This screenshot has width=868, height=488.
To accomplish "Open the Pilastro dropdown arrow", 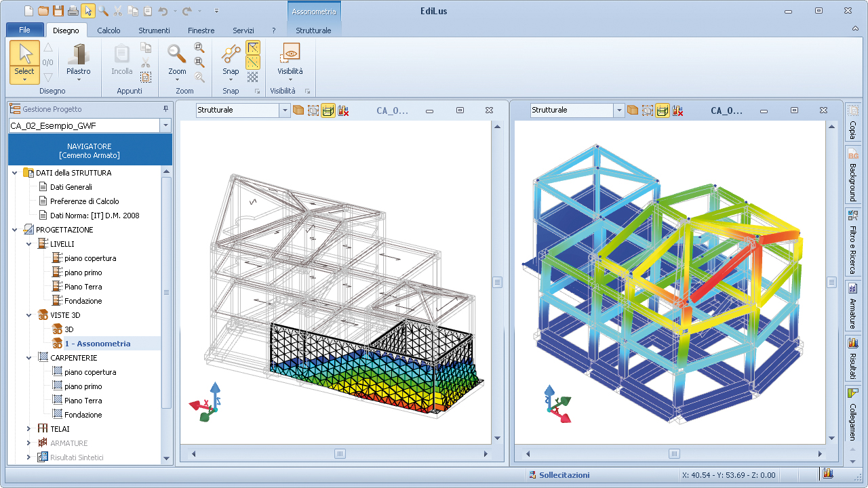I will [x=79, y=80].
